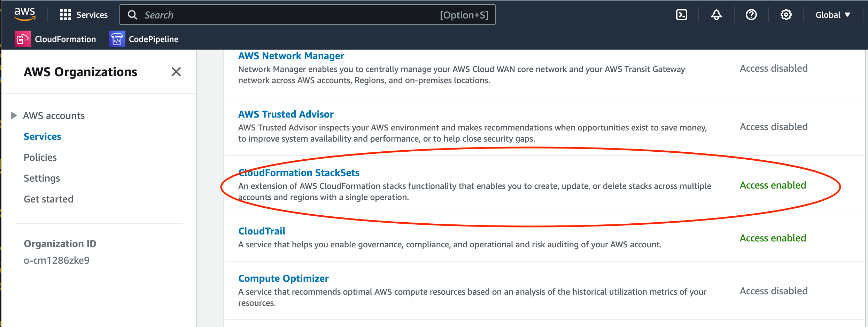Close the AWS Organizations side panel
The image size is (868, 327).
176,72
